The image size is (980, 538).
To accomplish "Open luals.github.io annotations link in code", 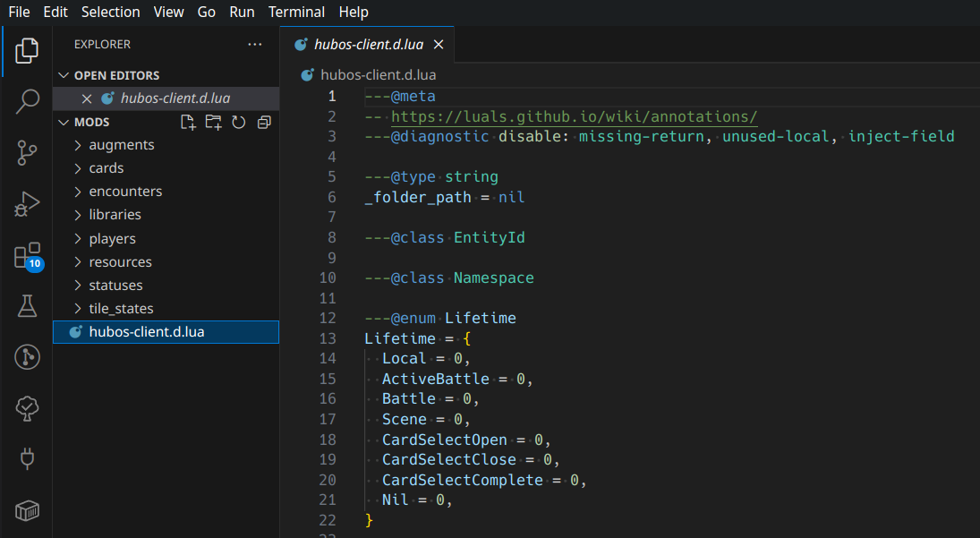I will tap(574, 116).
